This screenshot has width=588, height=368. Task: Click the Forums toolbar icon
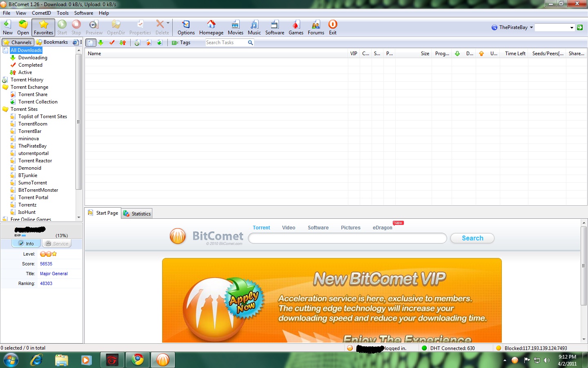316,27
